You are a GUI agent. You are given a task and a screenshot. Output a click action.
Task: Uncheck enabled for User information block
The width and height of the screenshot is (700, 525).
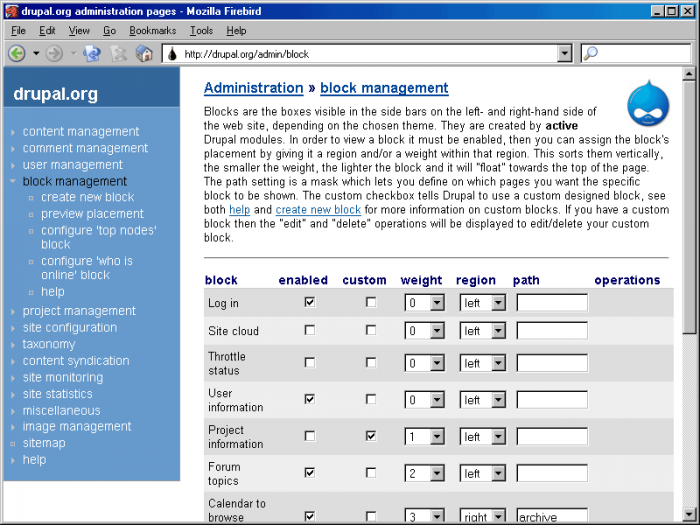[309, 399]
